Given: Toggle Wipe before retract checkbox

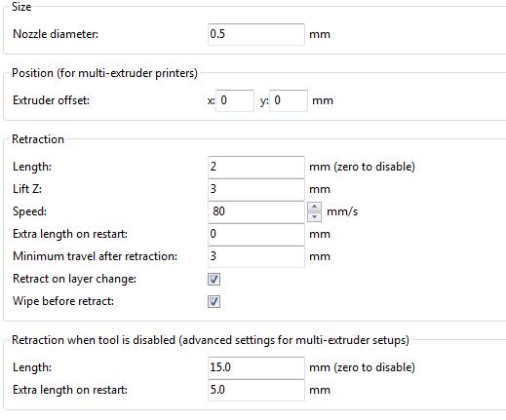Looking at the screenshot, I should pos(214,301).
